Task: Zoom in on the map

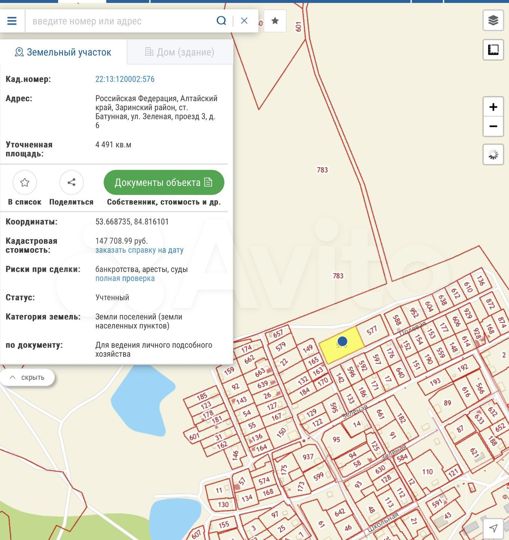Action: click(493, 107)
